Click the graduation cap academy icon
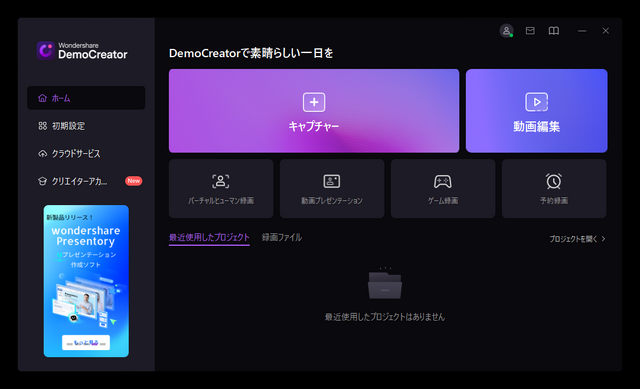The width and height of the screenshot is (640, 389). pos(42,181)
